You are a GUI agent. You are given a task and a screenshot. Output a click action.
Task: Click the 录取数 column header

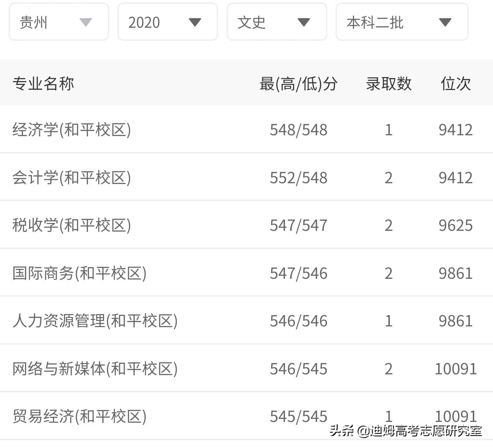point(388,83)
